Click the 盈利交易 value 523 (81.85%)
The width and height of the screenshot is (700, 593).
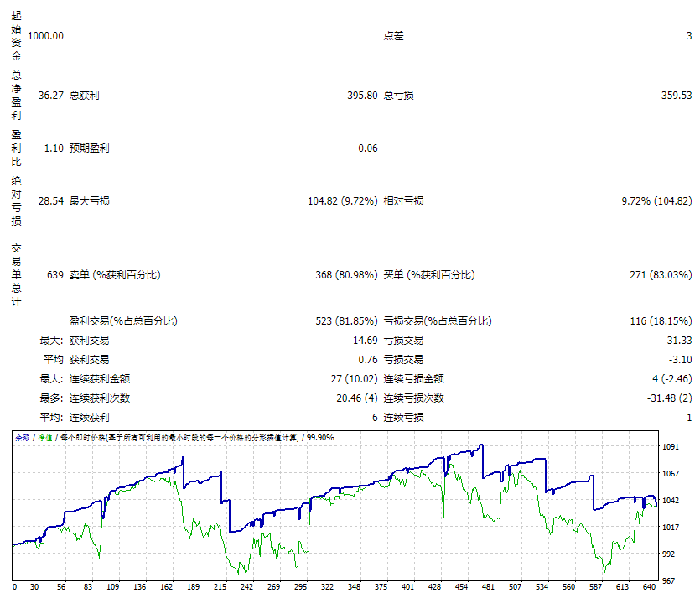[x=346, y=321]
